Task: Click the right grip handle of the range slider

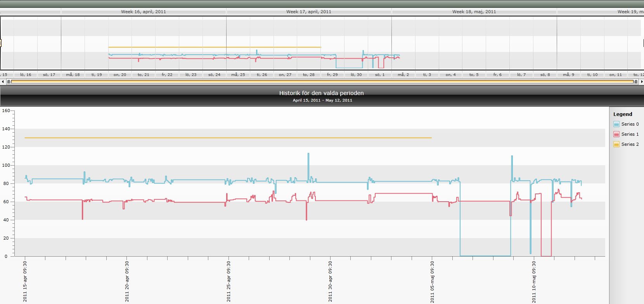Action: click(635, 81)
